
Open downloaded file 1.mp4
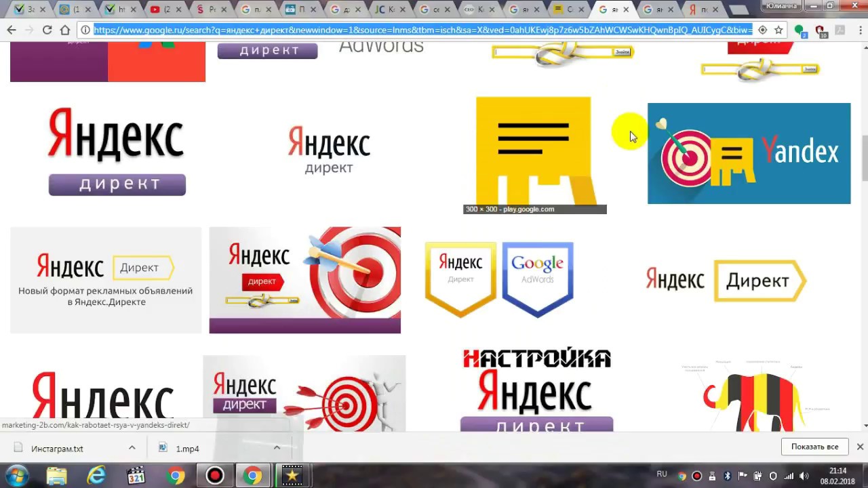[x=187, y=449]
